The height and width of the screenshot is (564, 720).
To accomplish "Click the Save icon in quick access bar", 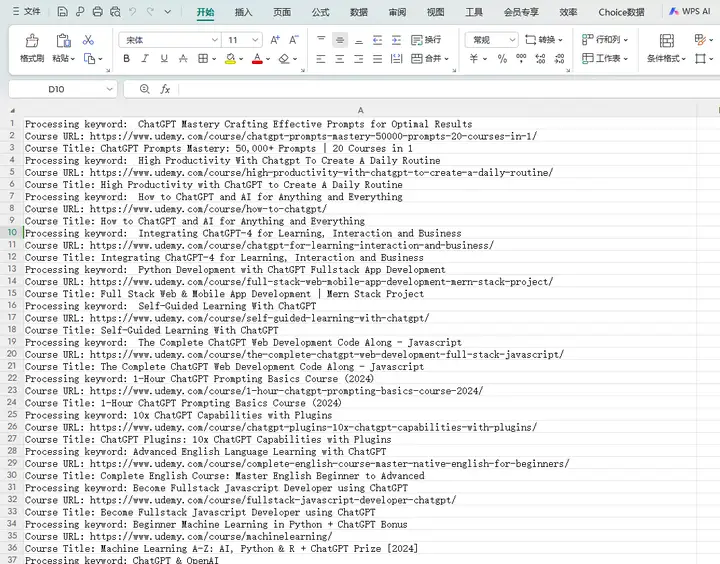I will [62, 11].
